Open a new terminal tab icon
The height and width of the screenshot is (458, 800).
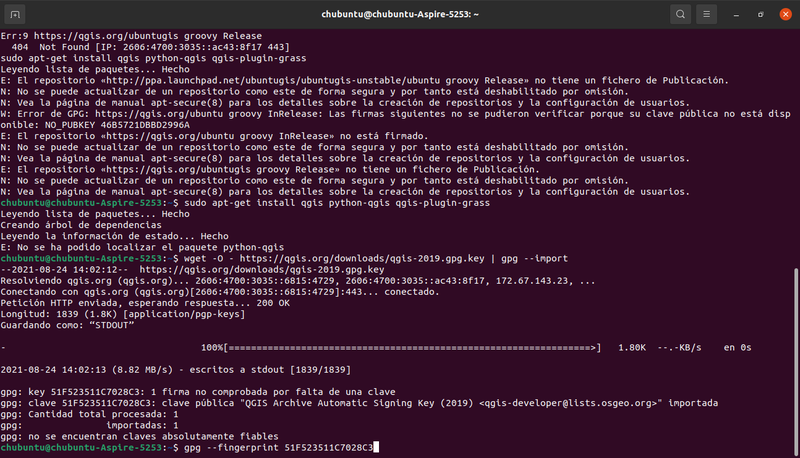point(15,14)
